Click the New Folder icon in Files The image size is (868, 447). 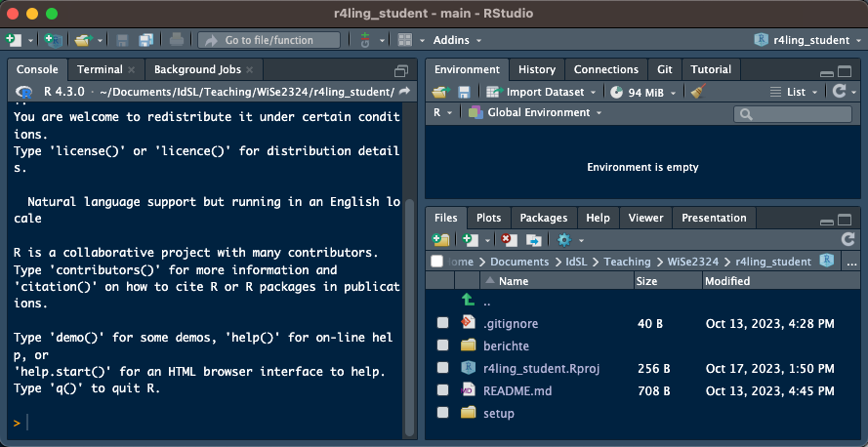coord(440,239)
